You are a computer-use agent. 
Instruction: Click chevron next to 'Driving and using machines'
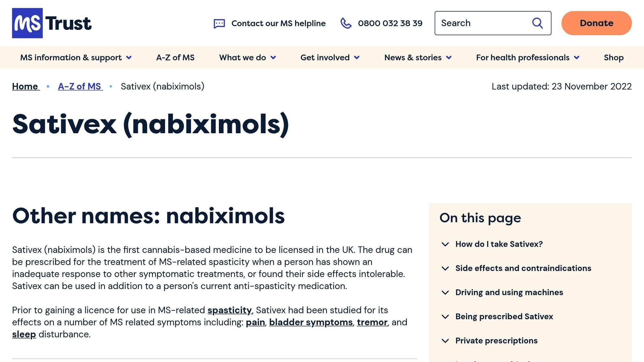pos(445,293)
